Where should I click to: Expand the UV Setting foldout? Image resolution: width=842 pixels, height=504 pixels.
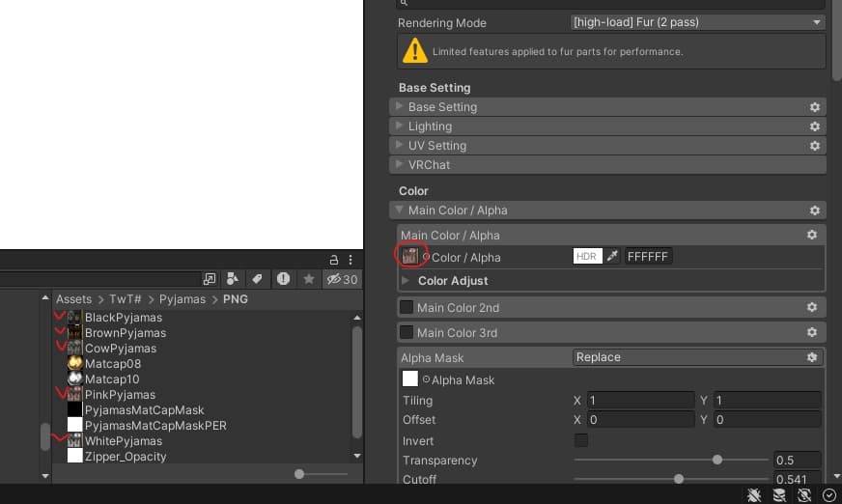pos(399,145)
